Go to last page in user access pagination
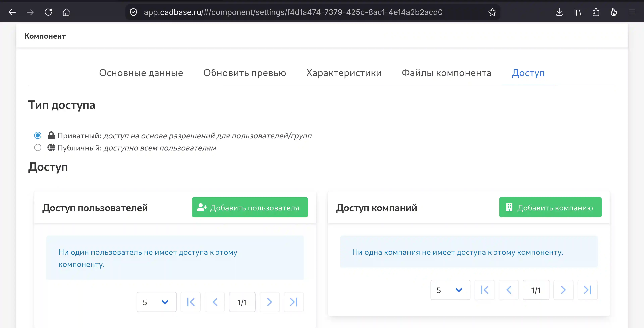 pos(294,302)
